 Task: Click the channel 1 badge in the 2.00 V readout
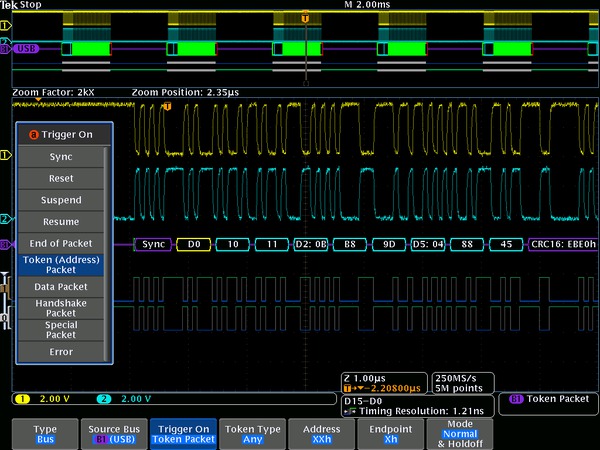coord(21,399)
